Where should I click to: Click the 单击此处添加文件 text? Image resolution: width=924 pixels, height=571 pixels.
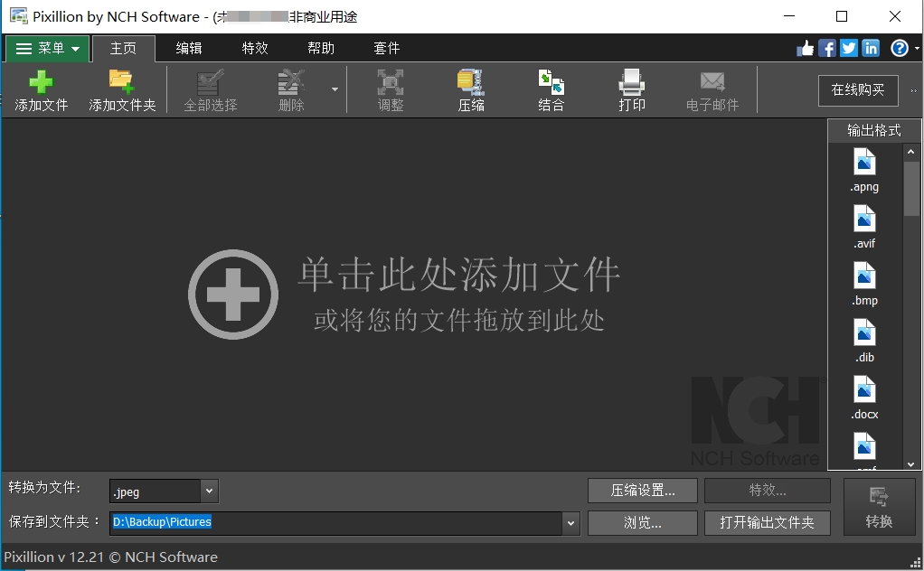[458, 275]
